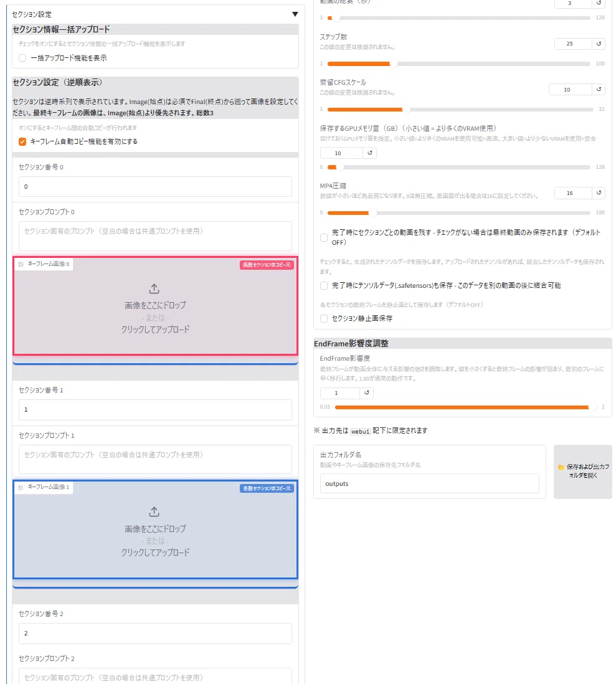
Task: Focus the セクション番号 1 field
Action: tap(155, 410)
